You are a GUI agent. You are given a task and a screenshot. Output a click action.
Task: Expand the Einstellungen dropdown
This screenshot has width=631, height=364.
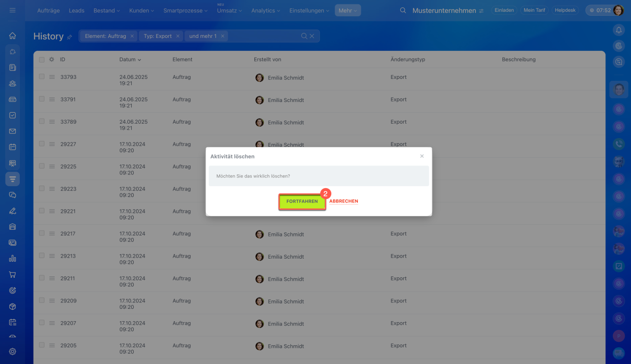click(x=310, y=10)
